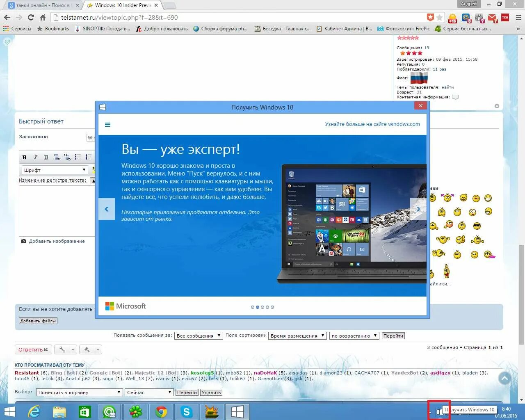525x420 pixels.
Task: Open the Время размещения sort field dropdown
Action: point(297,336)
